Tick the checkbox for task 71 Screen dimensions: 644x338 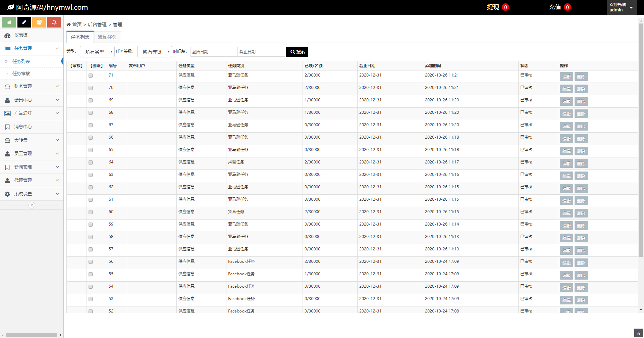91,76
